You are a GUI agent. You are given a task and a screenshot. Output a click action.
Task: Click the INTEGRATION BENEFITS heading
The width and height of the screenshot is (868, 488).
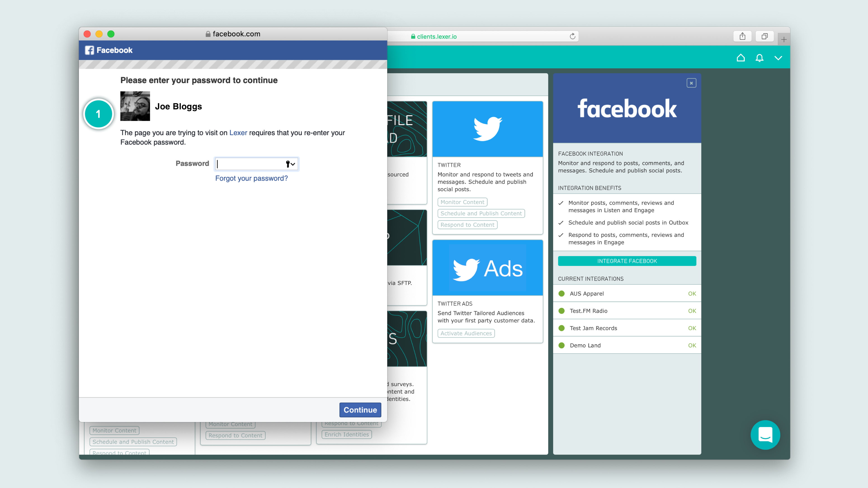coord(590,188)
